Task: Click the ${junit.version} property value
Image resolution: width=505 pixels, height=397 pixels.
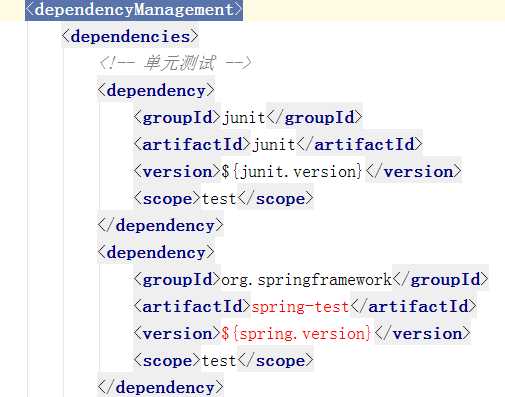Action: click(x=292, y=172)
